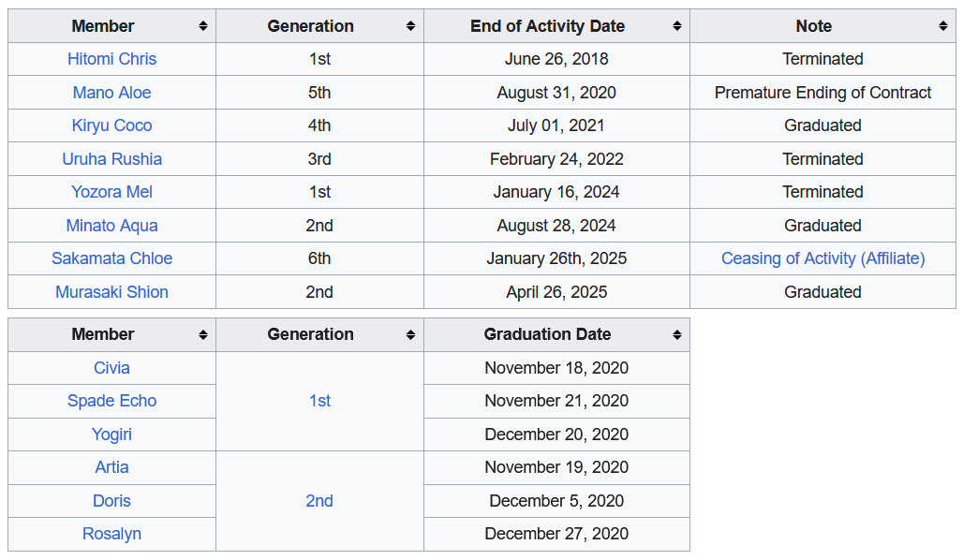Screen dimensions: 963x560
Task: Sort second table by Member column
Action: [x=202, y=334]
